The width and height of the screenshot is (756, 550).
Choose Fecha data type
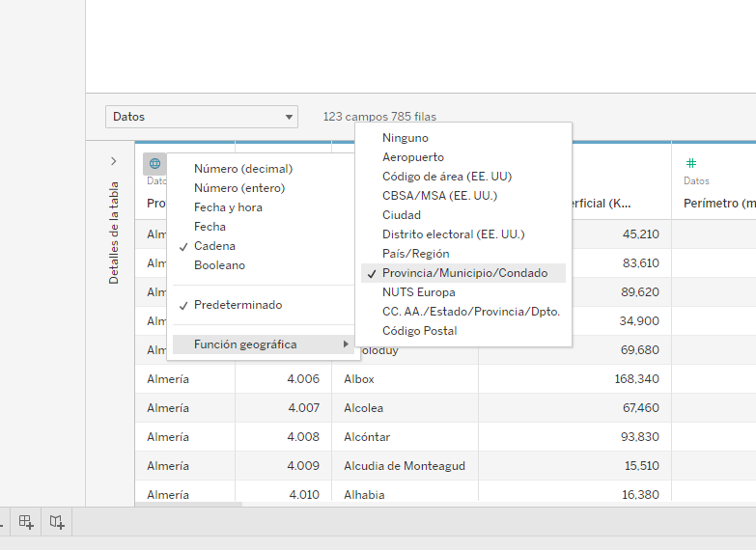click(x=210, y=227)
